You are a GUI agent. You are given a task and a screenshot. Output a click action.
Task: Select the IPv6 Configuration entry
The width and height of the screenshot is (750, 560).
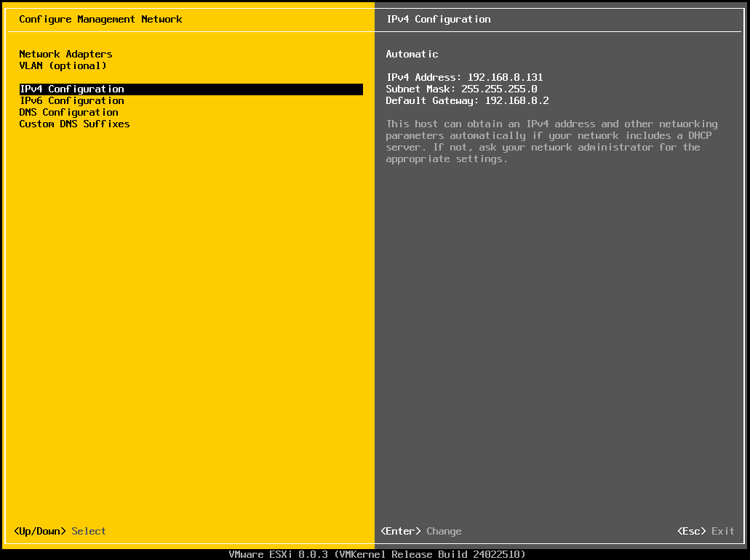[72, 100]
